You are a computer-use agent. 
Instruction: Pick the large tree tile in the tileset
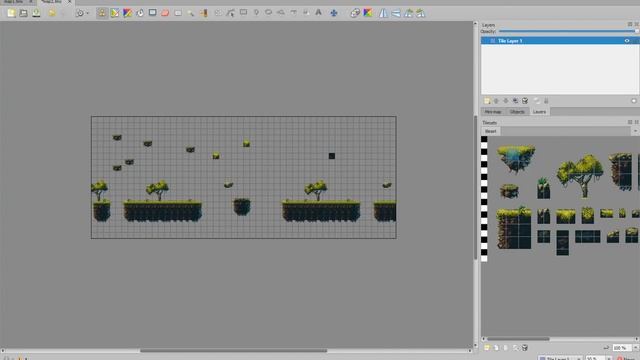coord(580,176)
